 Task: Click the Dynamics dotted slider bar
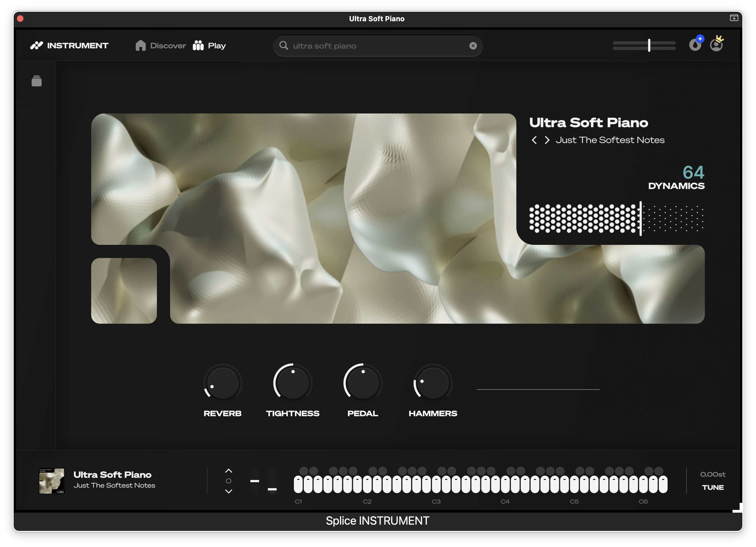click(616, 218)
